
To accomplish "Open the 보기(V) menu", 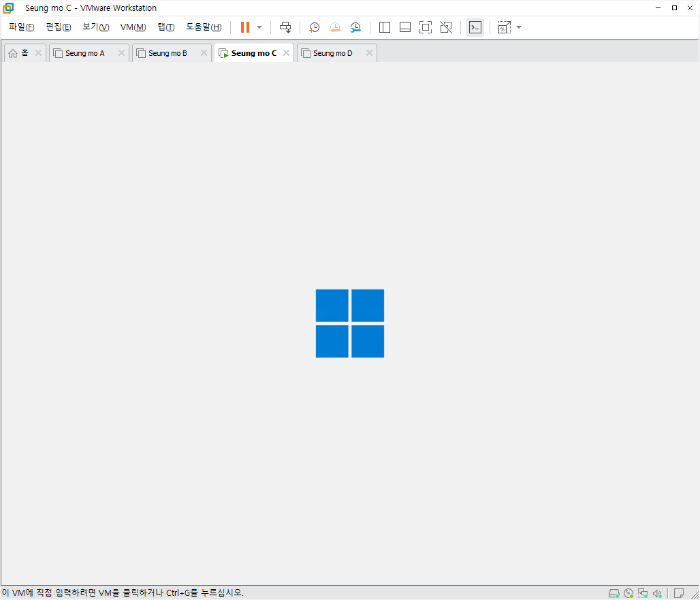I will point(95,27).
